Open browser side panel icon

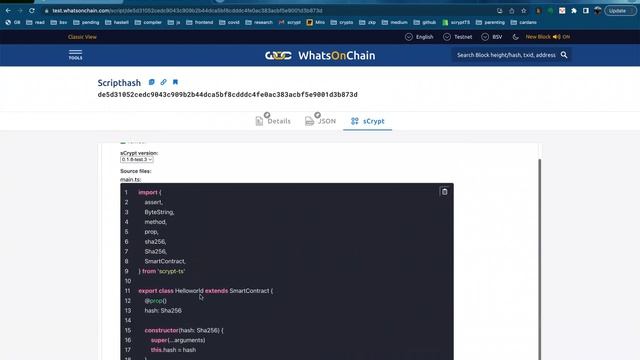click(x=586, y=11)
